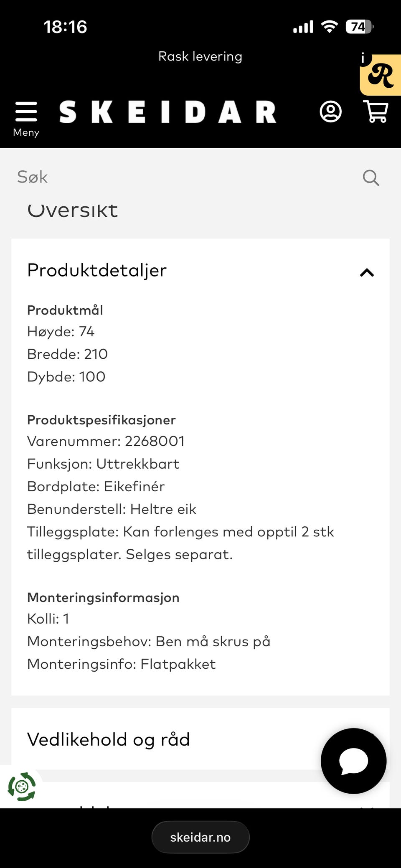Open the user account profile icon

click(x=330, y=112)
